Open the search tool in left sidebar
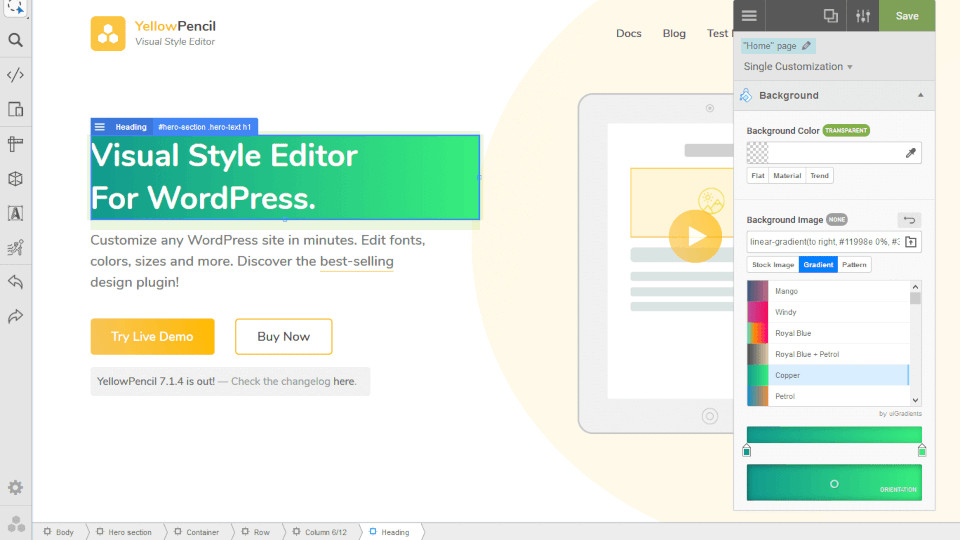 pos(15,40)
